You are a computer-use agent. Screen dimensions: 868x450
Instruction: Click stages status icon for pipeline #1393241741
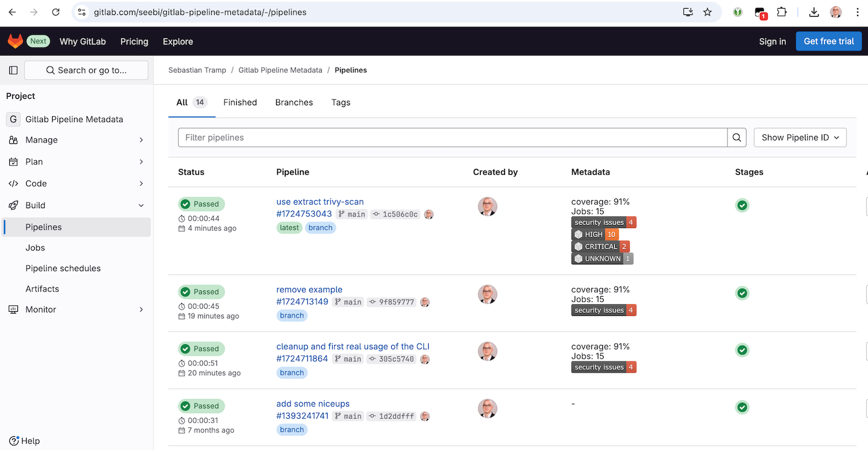pos(742,407)
